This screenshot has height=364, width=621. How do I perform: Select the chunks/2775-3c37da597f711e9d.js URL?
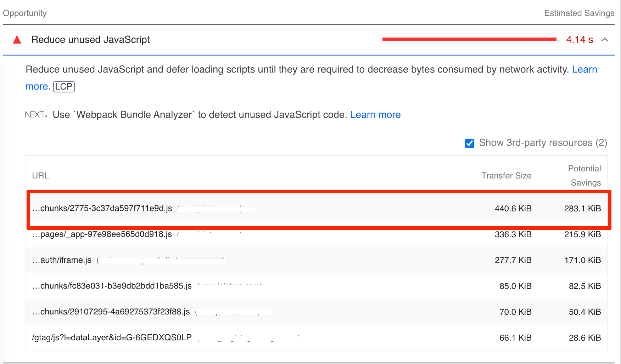click(x=102, y=209)
